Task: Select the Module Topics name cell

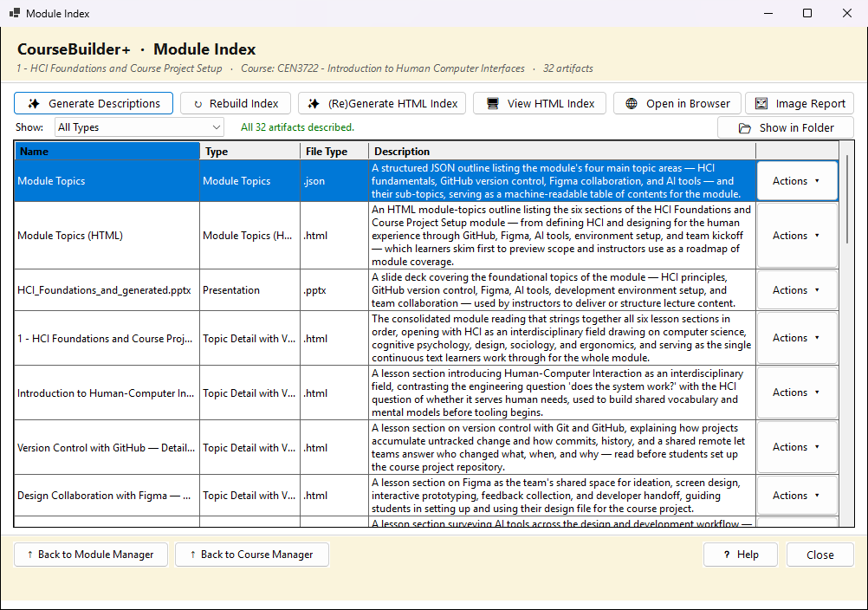Action: (x=107, y=181)
